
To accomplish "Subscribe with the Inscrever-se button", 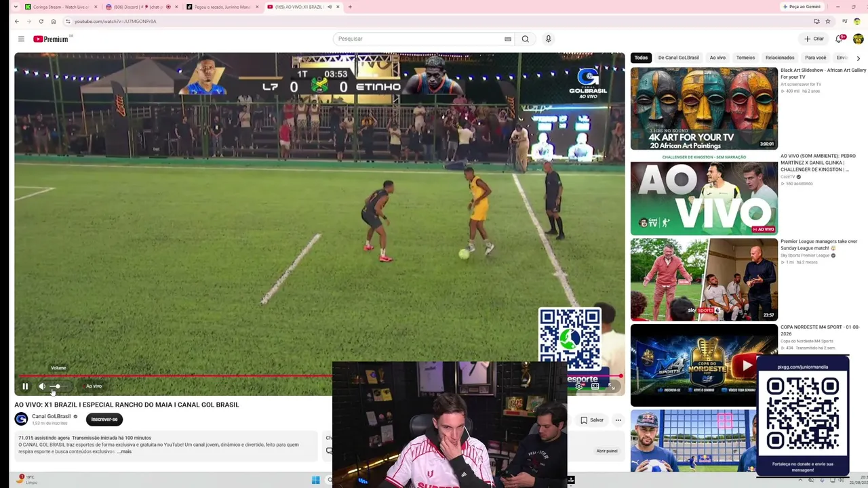I will [x=104, y=420].
